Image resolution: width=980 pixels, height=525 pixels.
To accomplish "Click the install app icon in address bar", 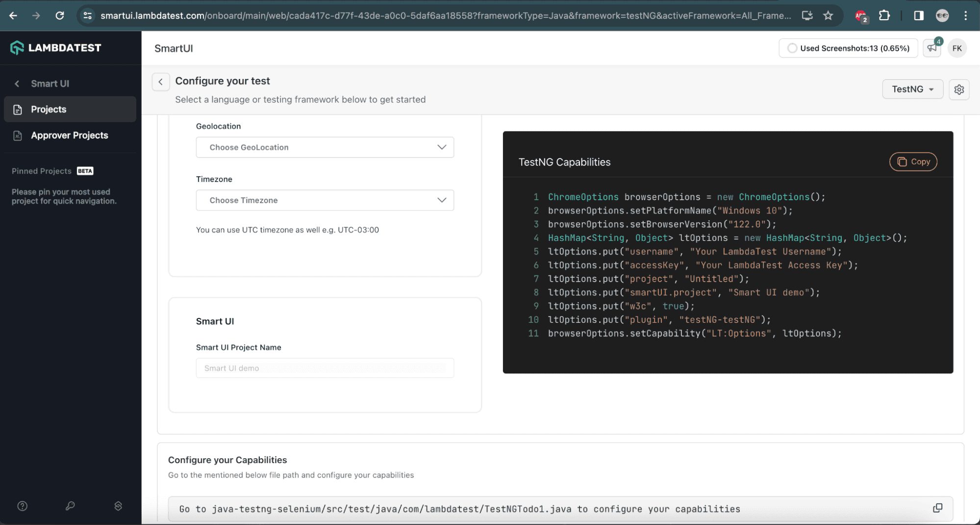I will tap(807, 16).
